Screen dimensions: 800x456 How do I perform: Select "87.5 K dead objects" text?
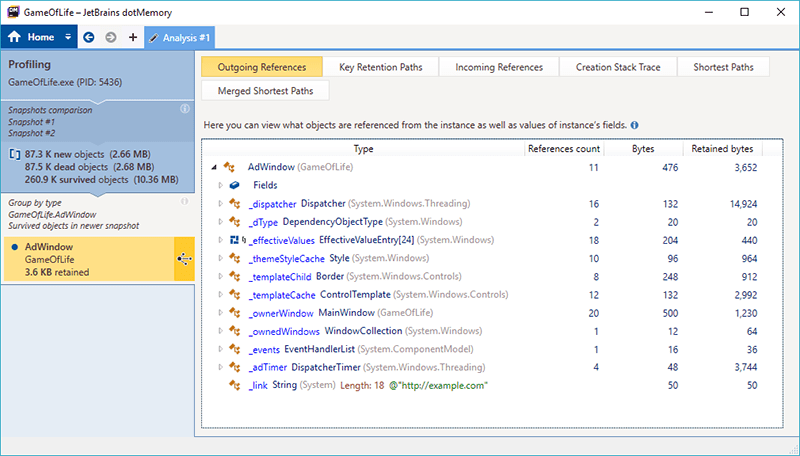pyautogui.click(x=66, y=167)
